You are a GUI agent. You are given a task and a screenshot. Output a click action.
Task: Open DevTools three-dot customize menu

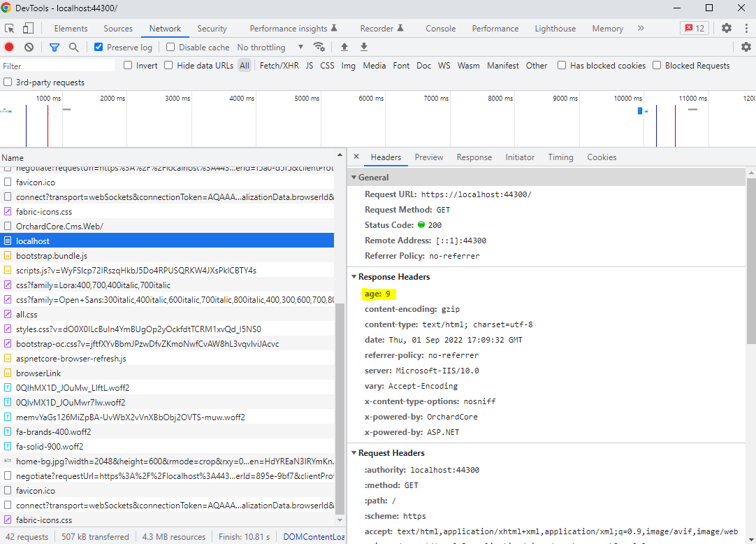point(746,28)
